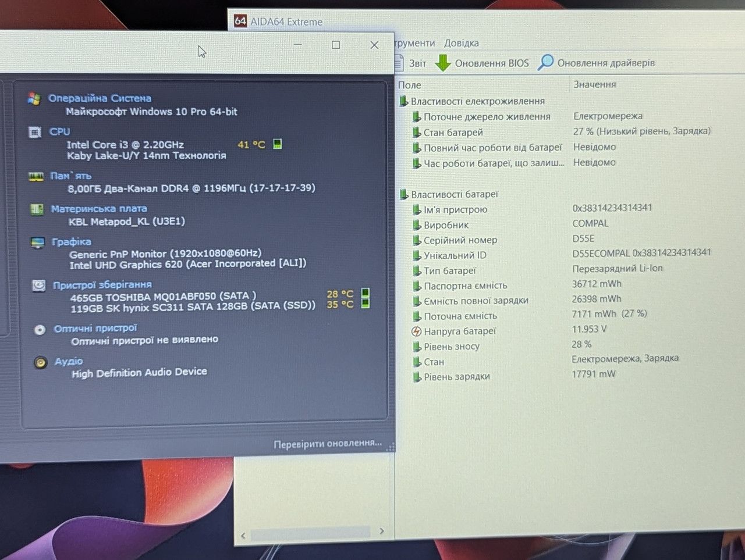This screenshot has width=745, height=560.
Task: Open the partially hidden Інструменти menu in AIDA64
Action: pos(414,43)
